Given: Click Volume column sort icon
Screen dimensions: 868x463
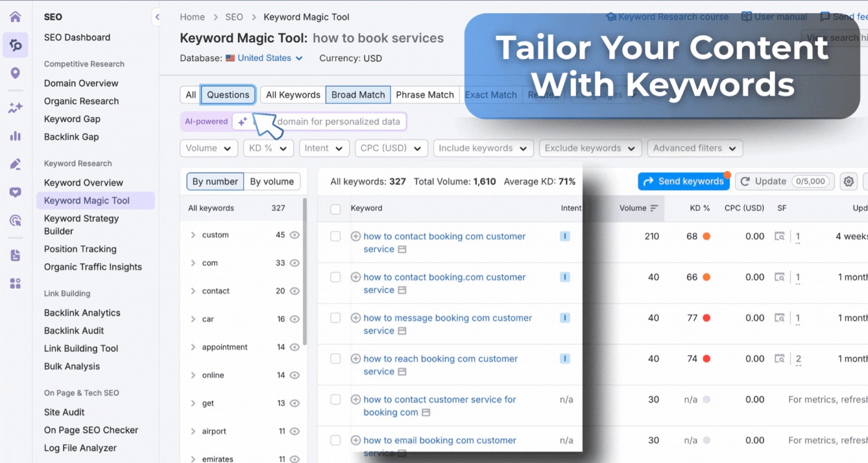Looking at the screenshot, I should [x=654, y=208].
